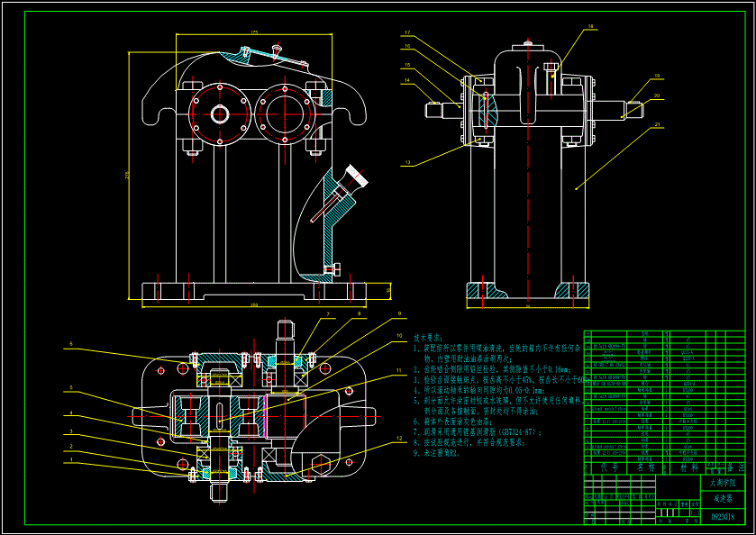Image resolution: width=756 pixels, height=535 pixels.
Task: Click the 太湖学院 title block cell
Action: pos(723,483)
